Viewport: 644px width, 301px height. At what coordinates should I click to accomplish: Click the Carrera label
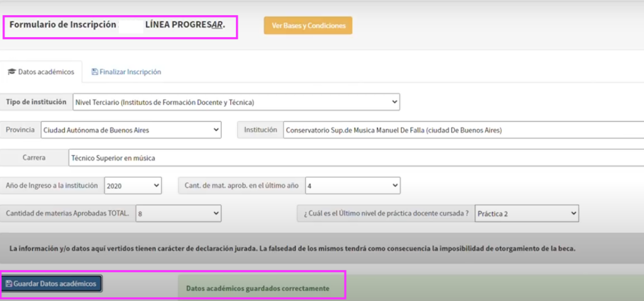34,157
